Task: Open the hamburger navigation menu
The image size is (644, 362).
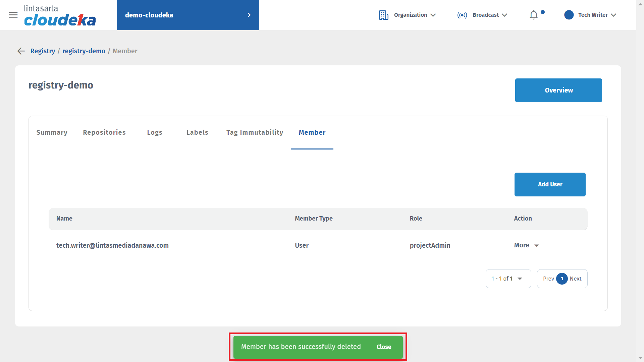Action: pyautogui.click(x=13, y=15)
